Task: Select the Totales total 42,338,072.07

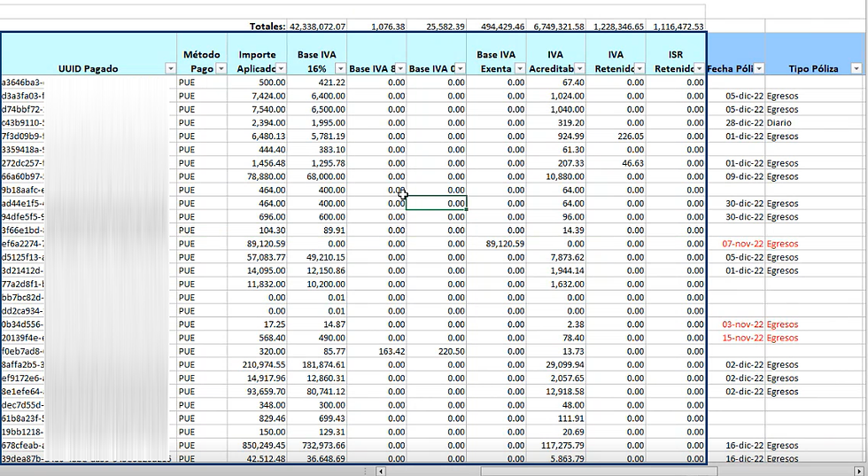Action: pyautogui.click(x=317, y=27)
